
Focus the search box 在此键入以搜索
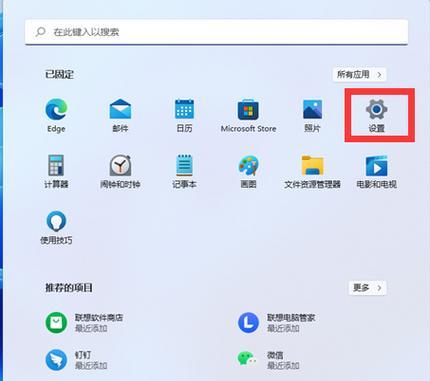point(216,32)
